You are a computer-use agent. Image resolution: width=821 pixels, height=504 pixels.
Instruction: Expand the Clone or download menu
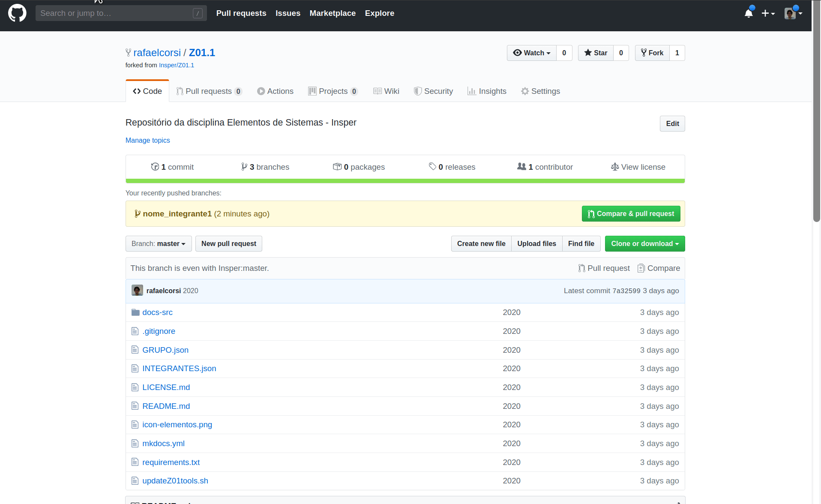coord(644,243)
